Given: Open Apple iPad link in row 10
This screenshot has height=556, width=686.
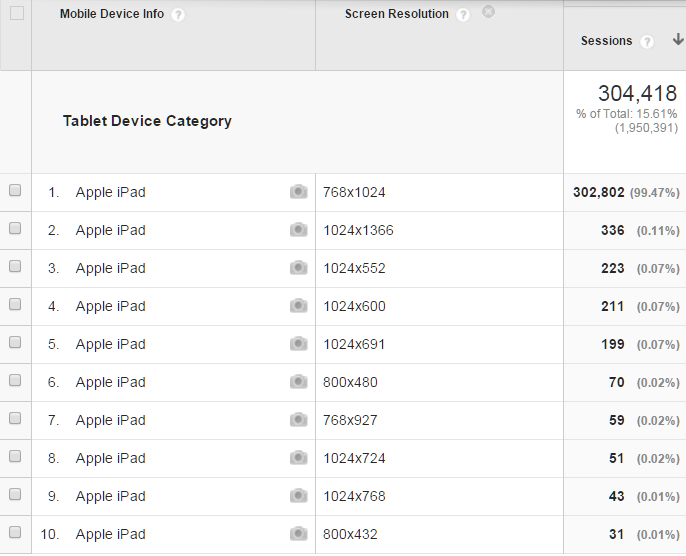Looking at the screenshot, I should coord(110,535).
